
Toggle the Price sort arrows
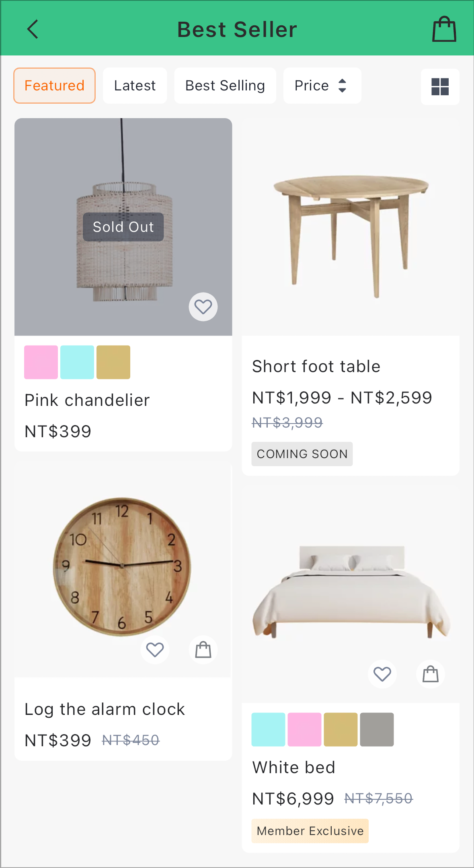342,86
